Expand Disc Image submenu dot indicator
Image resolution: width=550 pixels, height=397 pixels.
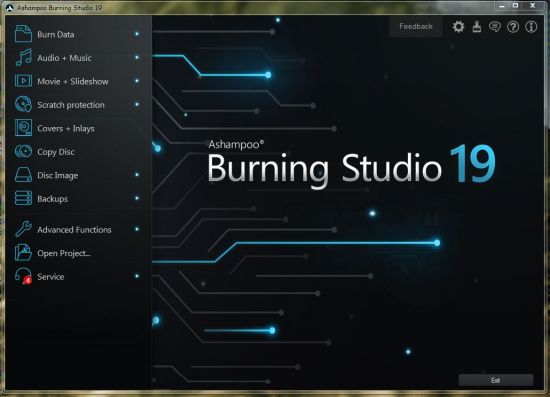coord(137,174)
